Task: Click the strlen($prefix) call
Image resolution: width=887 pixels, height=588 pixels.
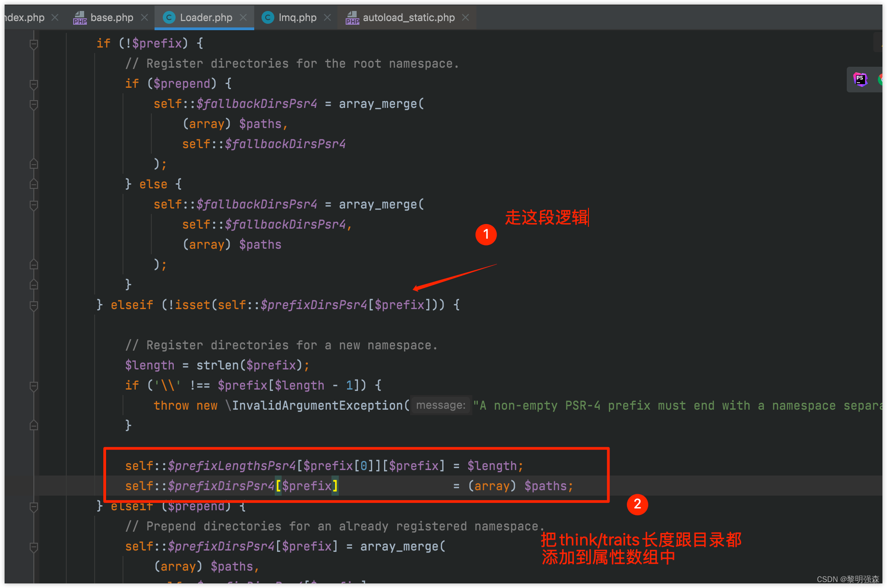Action: coord(249,365)
